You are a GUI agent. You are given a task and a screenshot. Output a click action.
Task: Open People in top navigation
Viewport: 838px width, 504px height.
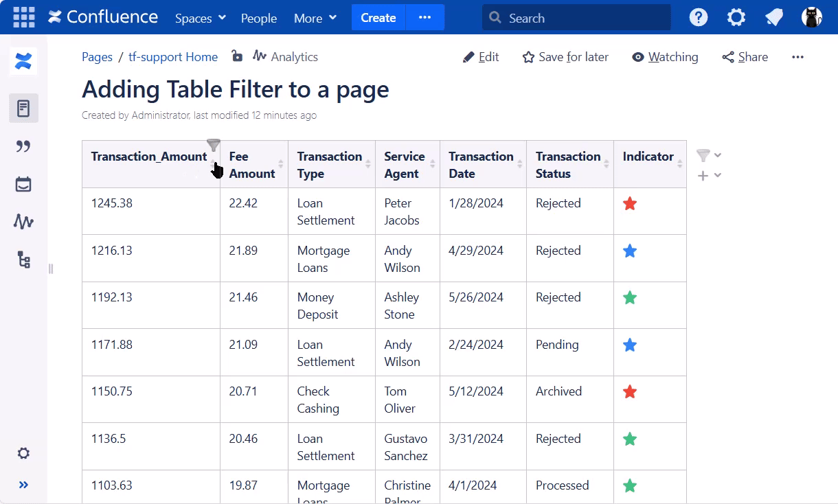pyautogui.click(x=259, y=18)
